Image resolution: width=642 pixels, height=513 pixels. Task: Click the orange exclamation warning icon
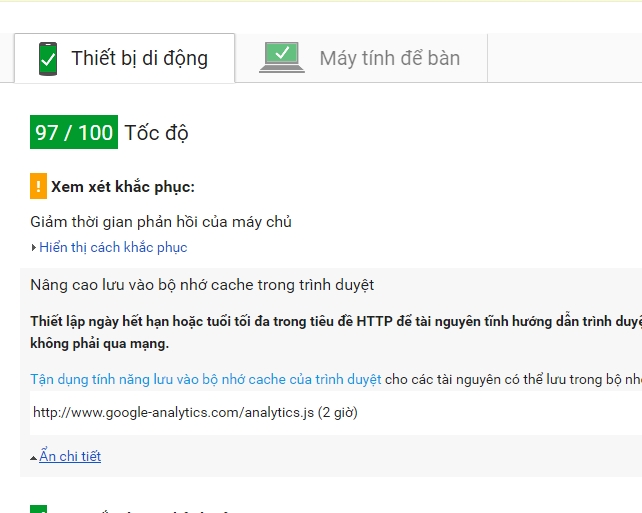click(38, 186)
